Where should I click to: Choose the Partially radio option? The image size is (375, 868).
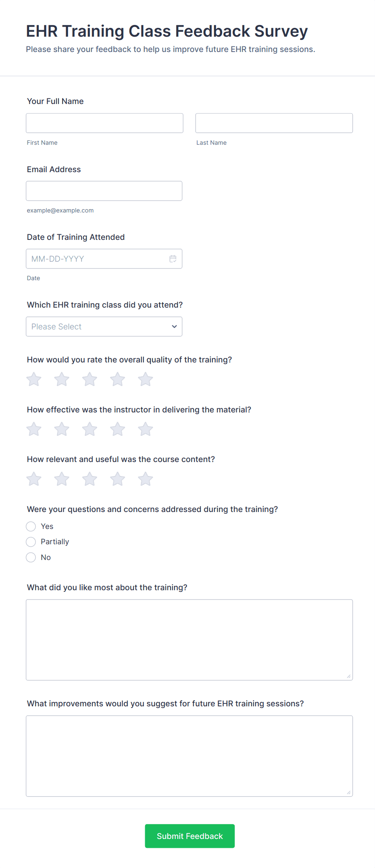coord(31,542)
